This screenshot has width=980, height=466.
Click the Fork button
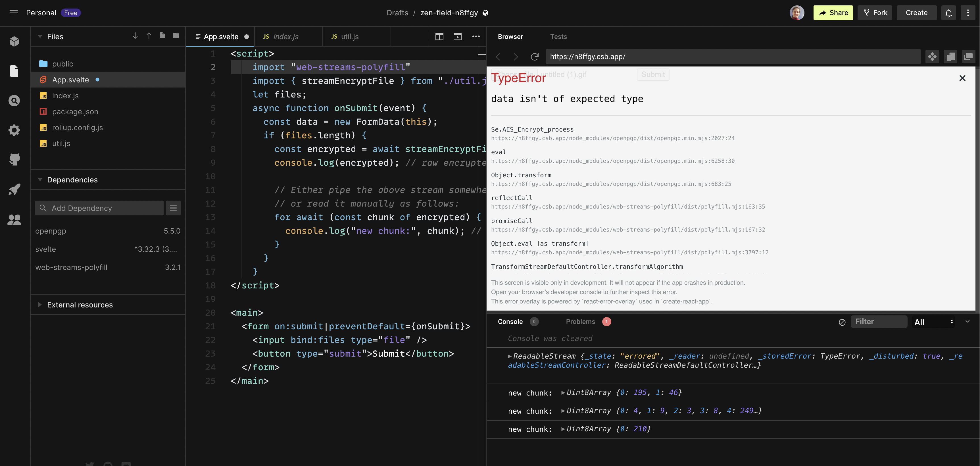(x=875, y=13)
